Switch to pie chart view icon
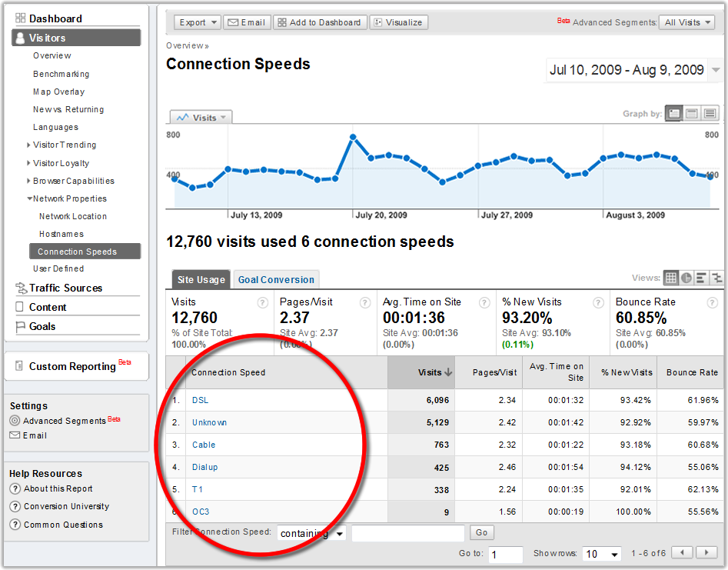 [686, 278]
